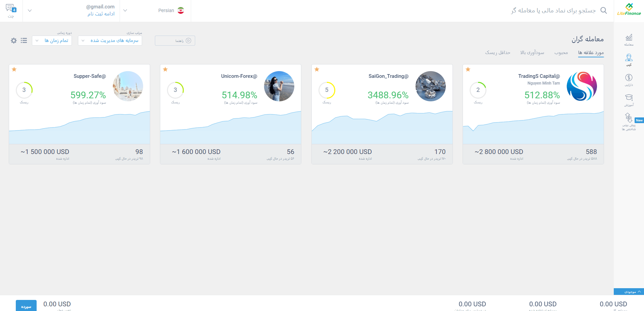Unfavorite Supper-Safe with star icon
Image resolution: width=644 pixels, height=311 pixels.
14,69
